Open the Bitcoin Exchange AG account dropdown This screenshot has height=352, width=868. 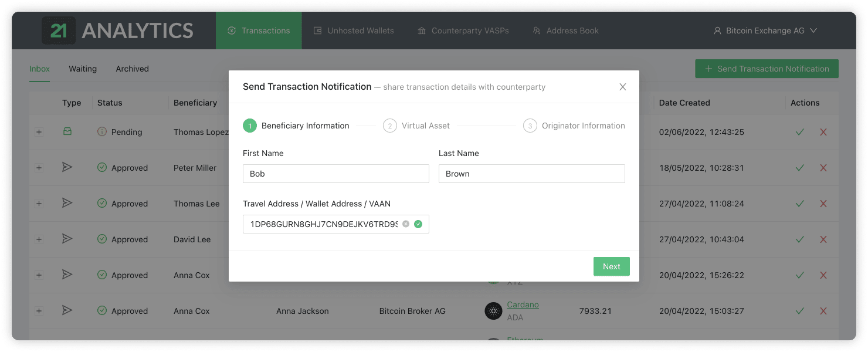pyautogui.click(x=765, y=31)
